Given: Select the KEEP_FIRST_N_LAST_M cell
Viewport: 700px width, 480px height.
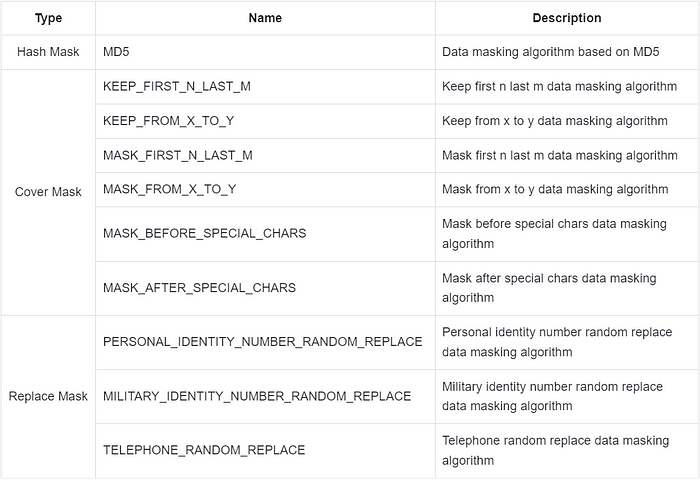Looking at the screenshot, I should pos(176,87).
